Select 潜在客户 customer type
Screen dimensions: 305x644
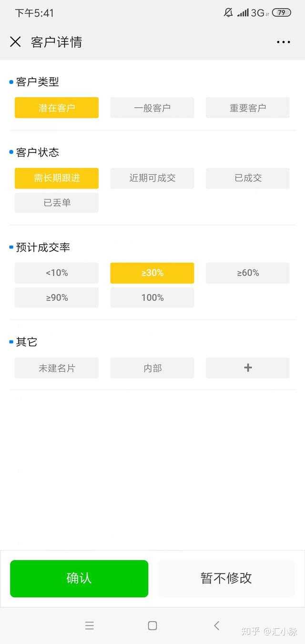(57, 108)
